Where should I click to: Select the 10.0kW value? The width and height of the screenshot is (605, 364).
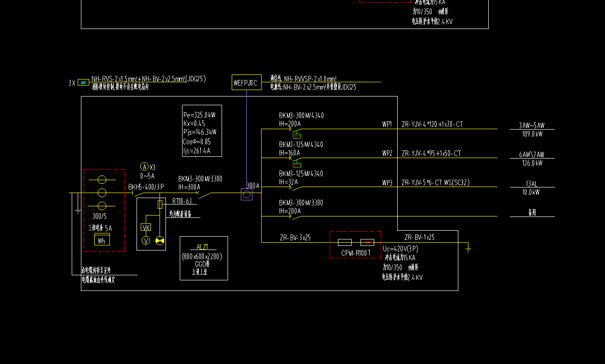tap(531, 192)
